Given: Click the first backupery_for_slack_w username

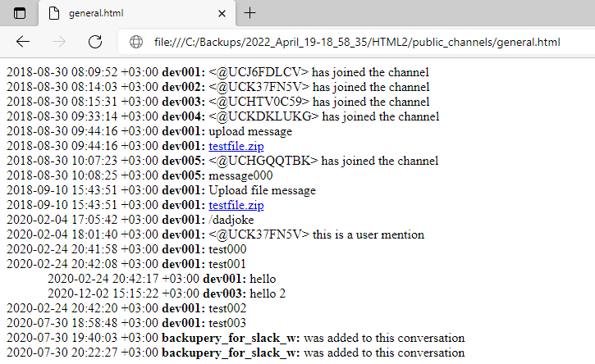Looking at the screenshot, I should tap(231, 339).
